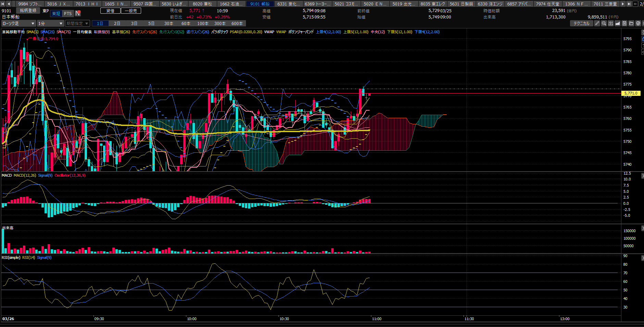Image resolution: width=644 pixels, height=327 pixels.
Task: Click the 銘柄登録 button
Action: click(28, 11)
